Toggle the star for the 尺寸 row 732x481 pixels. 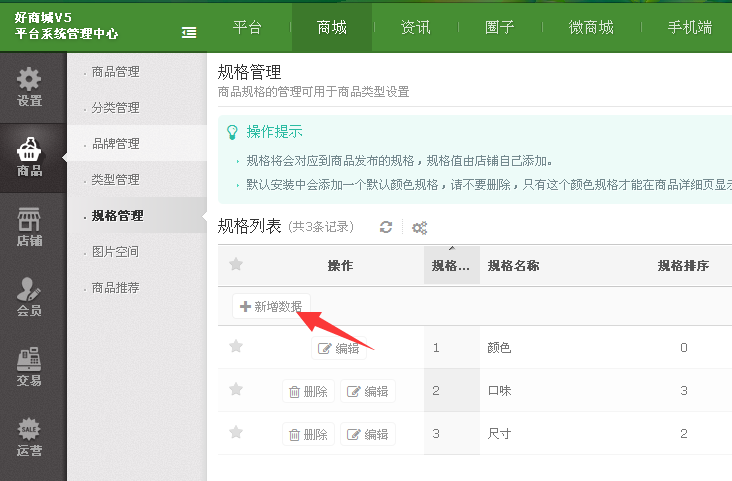click(x=236, y=432)
